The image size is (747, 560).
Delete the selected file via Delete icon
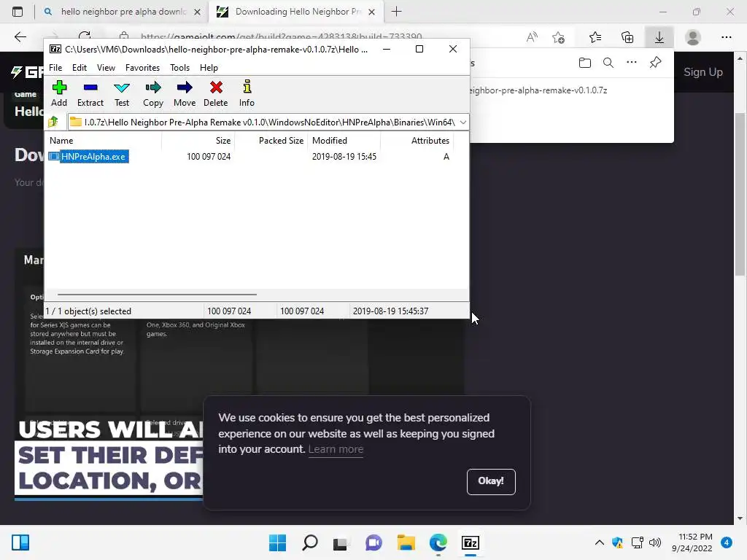pos(216,94)
